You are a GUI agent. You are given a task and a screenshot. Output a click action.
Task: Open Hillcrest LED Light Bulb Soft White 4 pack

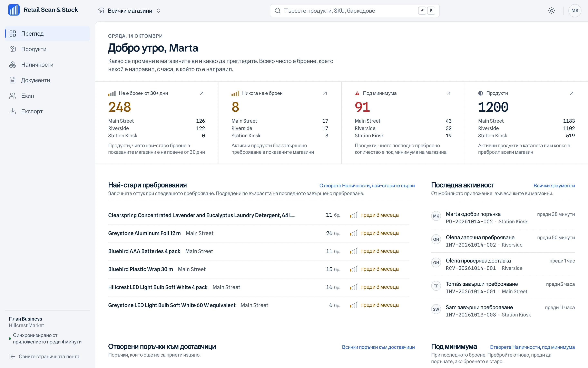[258, 287]
